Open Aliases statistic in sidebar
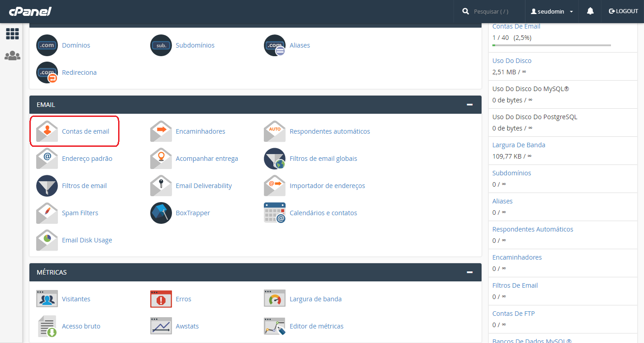The width and height of the screenshot is (644, 343). [x=502, y=201]
